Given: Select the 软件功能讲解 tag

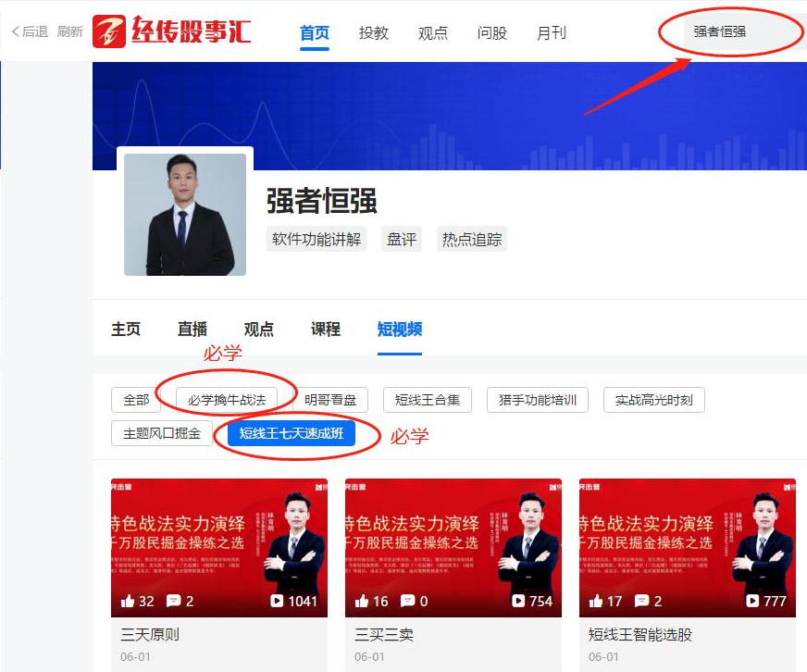Looking at the screenshot, I should pos(316,239).
